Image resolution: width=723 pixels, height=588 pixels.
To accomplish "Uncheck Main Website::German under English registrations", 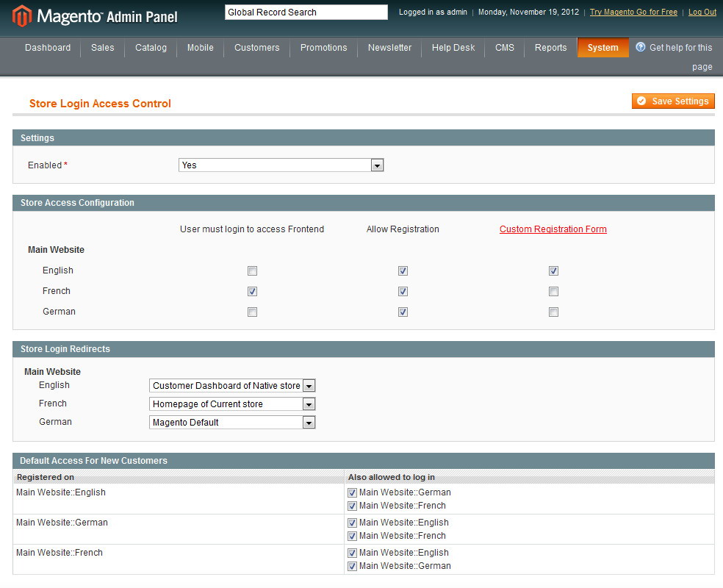I will 352,492.
